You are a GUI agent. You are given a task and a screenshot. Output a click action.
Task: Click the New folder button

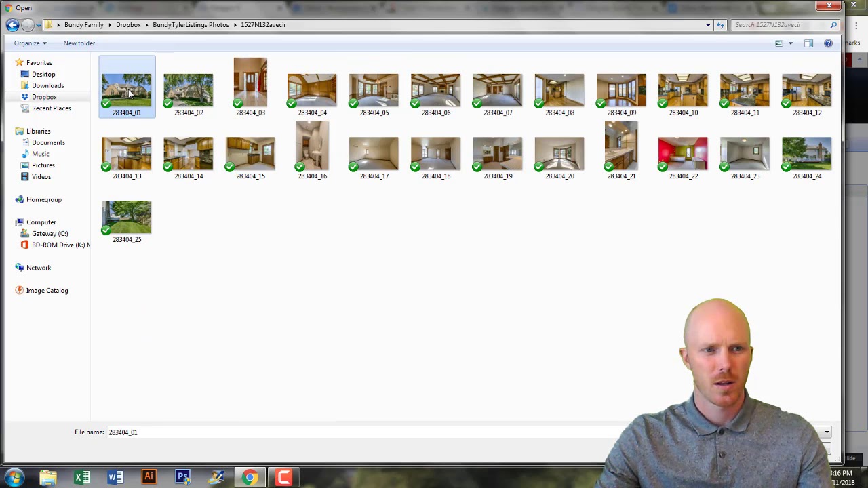click(x=79, y=43)
